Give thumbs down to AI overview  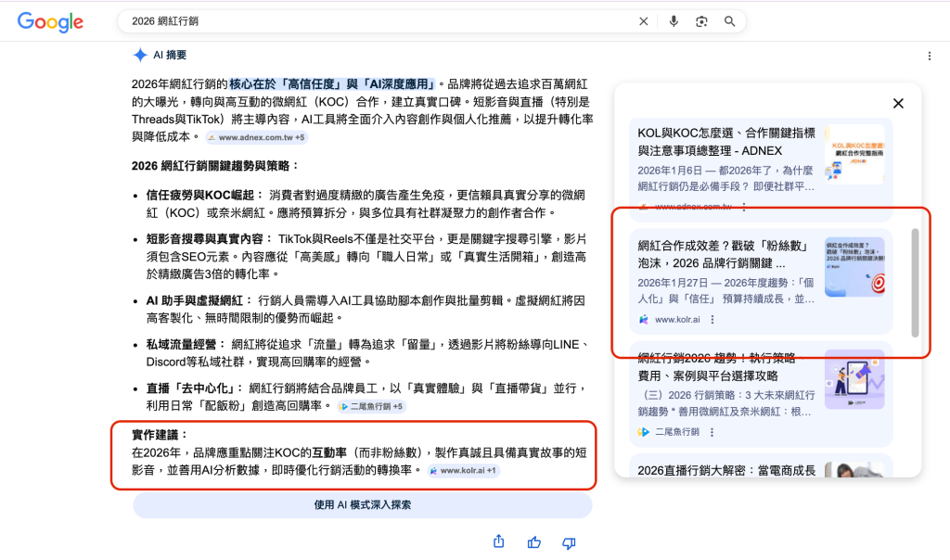coord(569,541)
